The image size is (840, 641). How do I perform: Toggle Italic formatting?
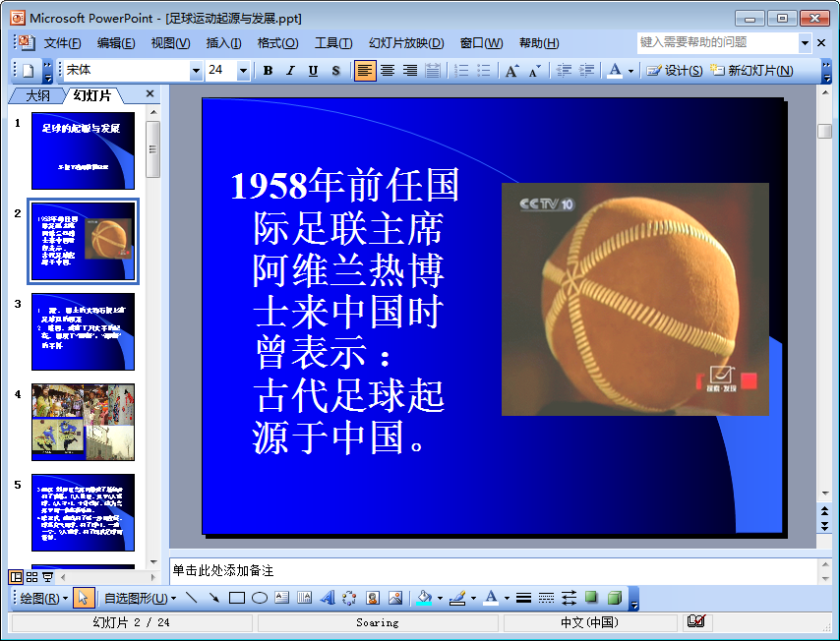(290, 70)
